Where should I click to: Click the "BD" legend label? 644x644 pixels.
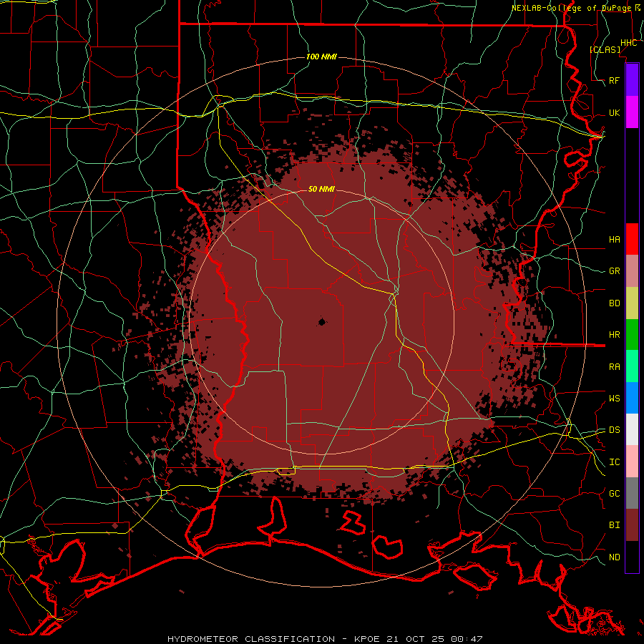615,303
